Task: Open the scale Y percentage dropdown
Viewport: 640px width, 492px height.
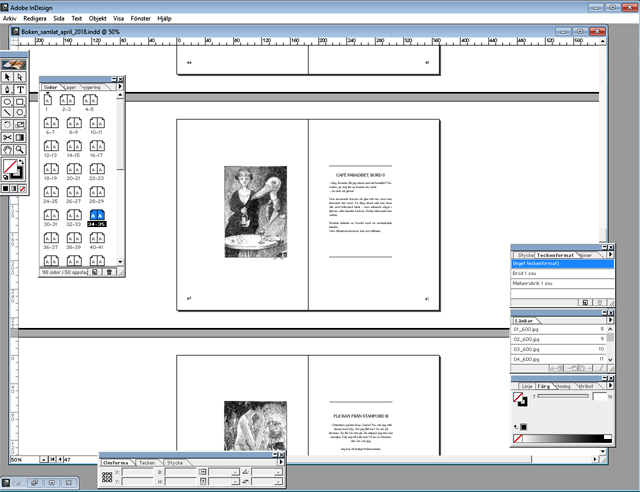Action: 235,482
